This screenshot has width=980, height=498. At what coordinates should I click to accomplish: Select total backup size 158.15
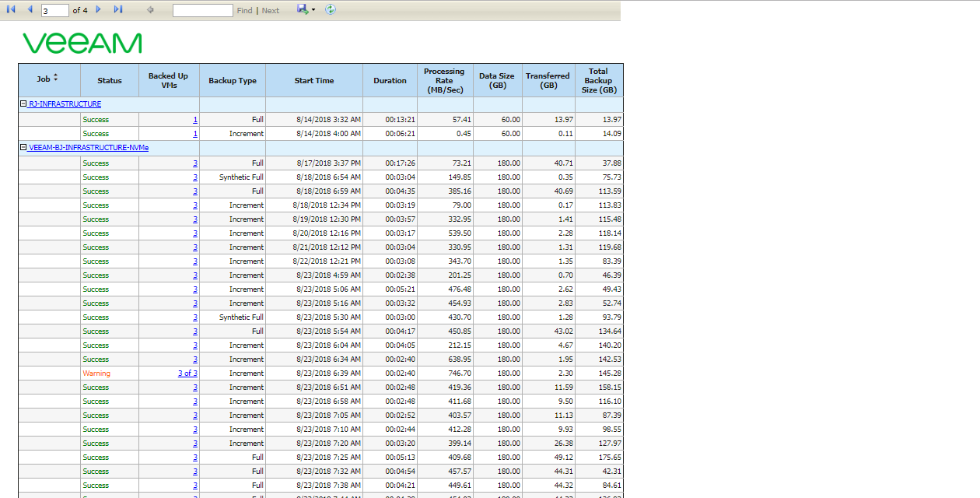609,388
